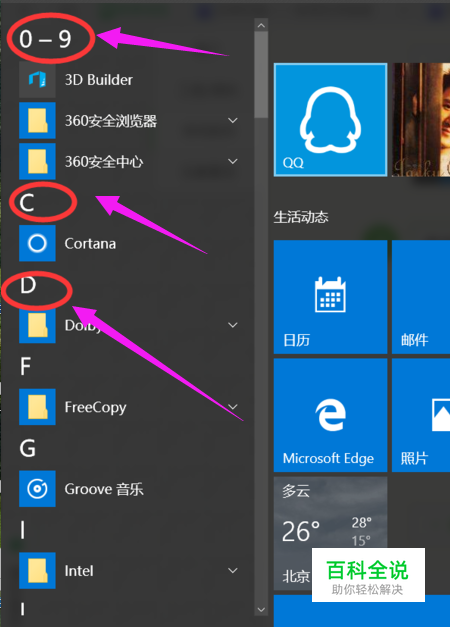Click the Intel folder icon

(x=37, y=571)
